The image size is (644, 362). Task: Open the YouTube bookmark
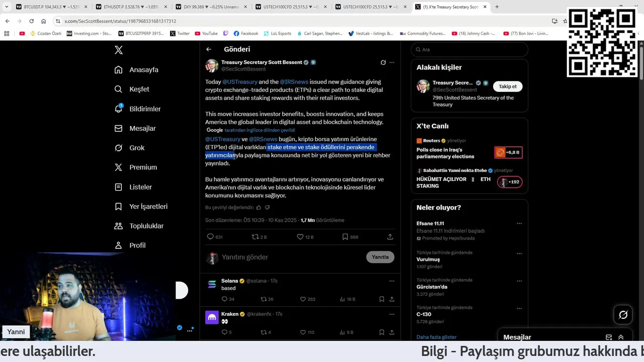(206, 34)
